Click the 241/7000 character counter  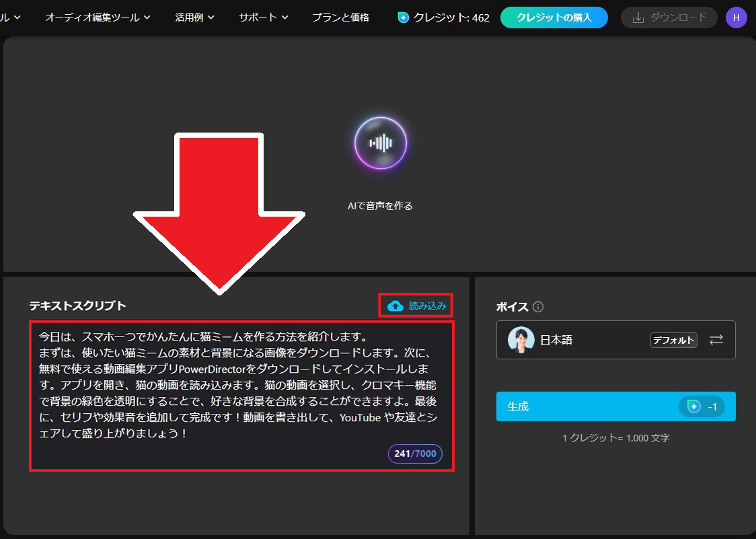click(415, 454)
